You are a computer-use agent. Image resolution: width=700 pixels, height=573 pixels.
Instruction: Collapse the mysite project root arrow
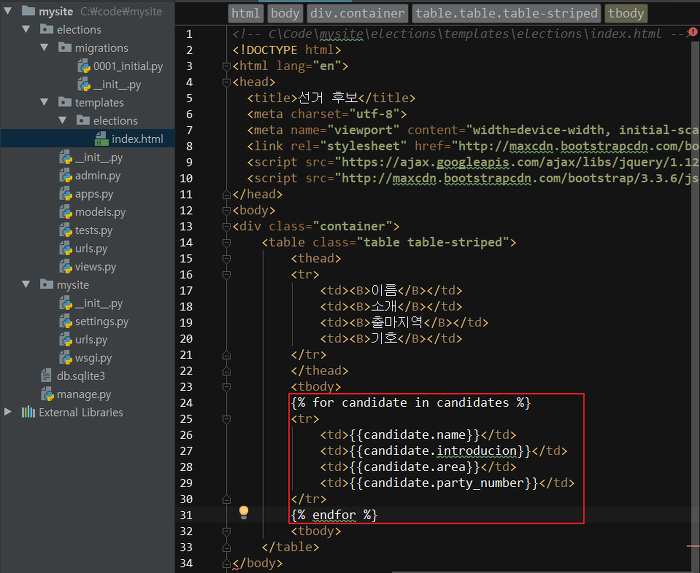point(8,11)
